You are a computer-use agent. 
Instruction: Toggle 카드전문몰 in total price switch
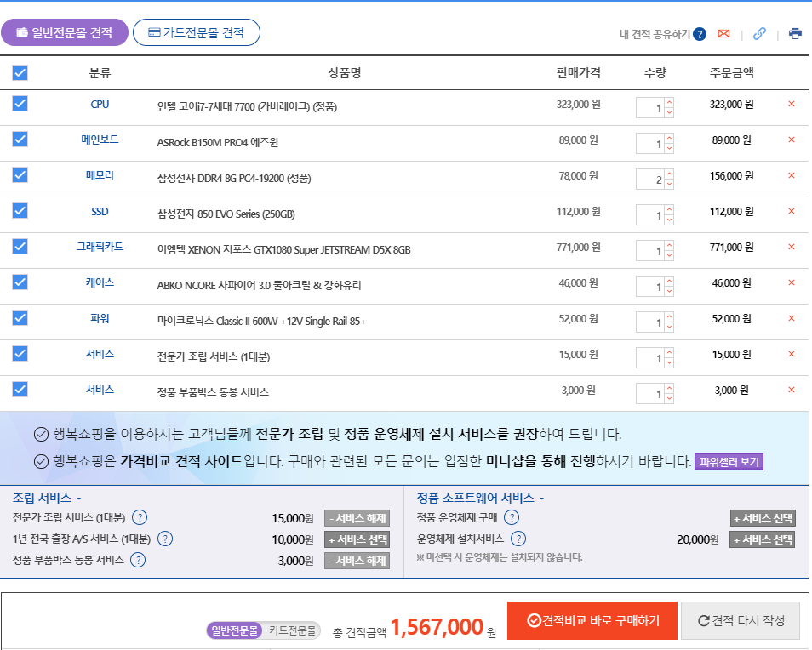point(292,630)
